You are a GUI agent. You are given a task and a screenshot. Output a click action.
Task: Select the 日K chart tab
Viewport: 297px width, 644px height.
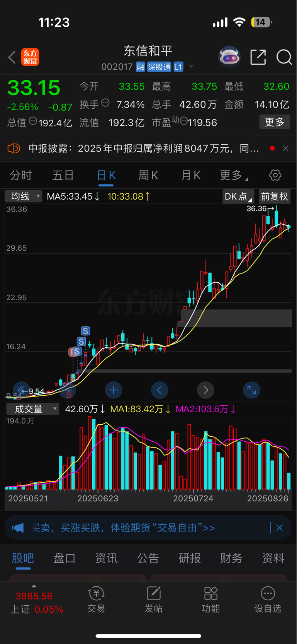106,175
